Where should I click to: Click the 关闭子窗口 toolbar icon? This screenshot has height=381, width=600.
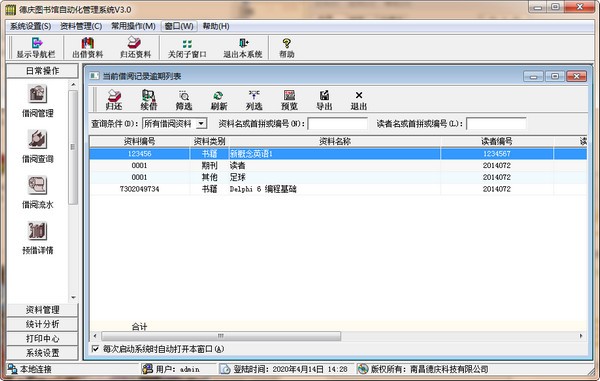click(187, 43)
